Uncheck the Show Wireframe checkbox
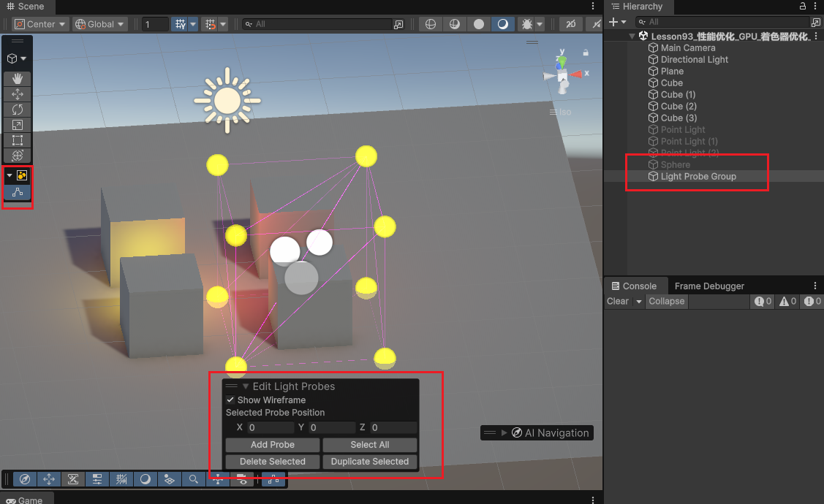This screenshot has height=504, width=824. click(x=230, y=400)
